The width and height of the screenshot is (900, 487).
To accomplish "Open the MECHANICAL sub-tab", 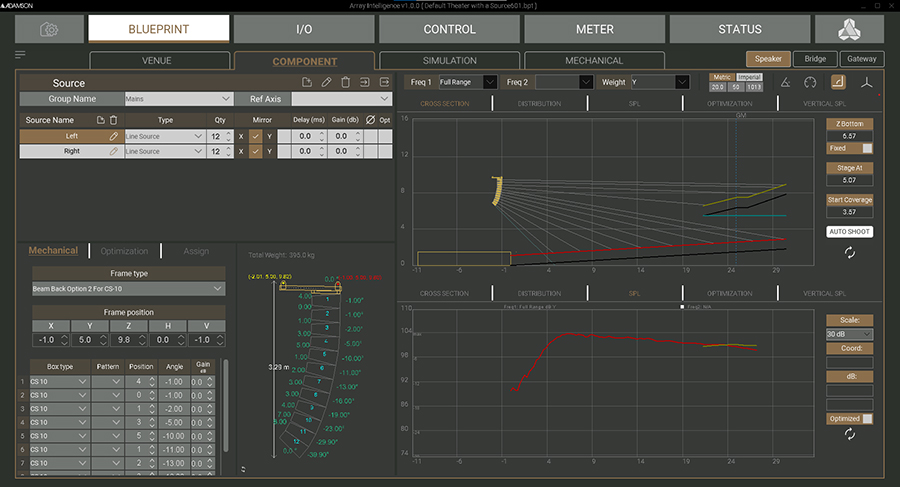I will [594, 60].
